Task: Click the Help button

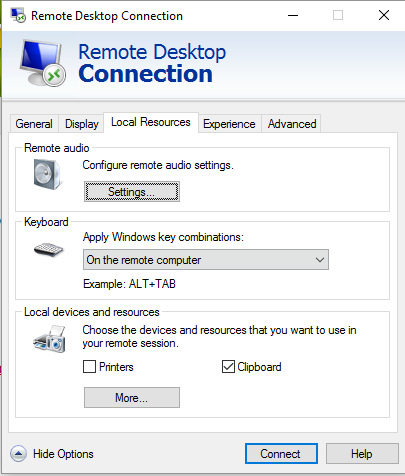Action: (x=362, y=454)
